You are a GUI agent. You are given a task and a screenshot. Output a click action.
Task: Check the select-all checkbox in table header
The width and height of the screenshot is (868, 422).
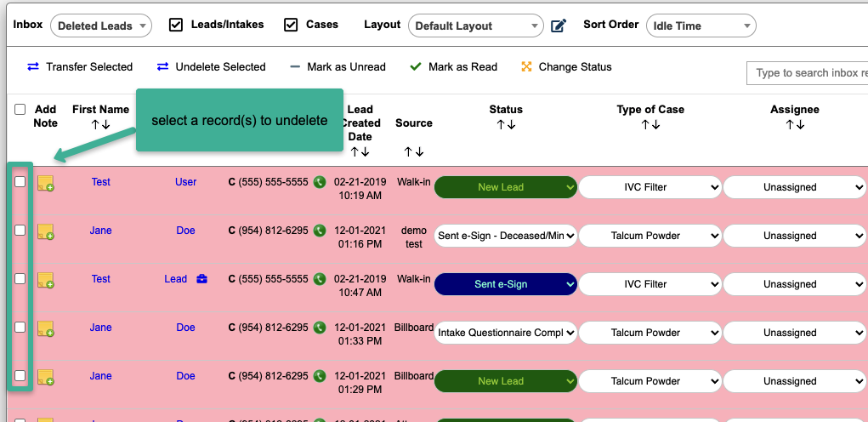20,110
